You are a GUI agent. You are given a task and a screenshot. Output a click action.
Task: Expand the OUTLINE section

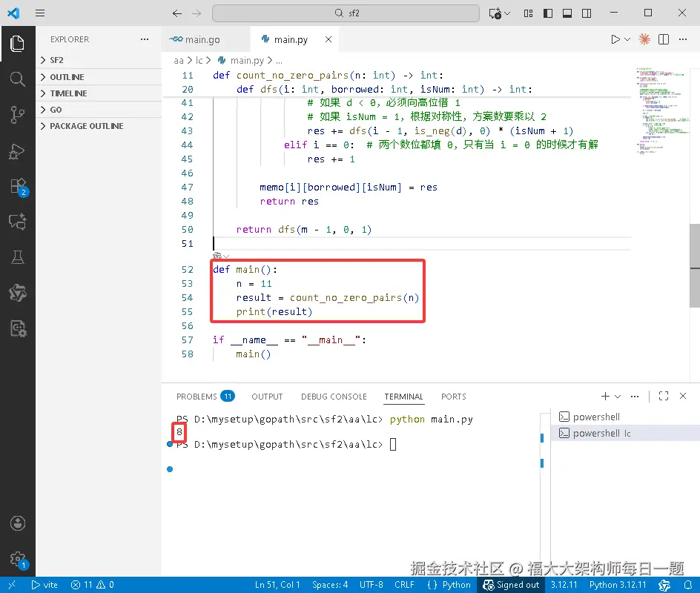[99, 77]
